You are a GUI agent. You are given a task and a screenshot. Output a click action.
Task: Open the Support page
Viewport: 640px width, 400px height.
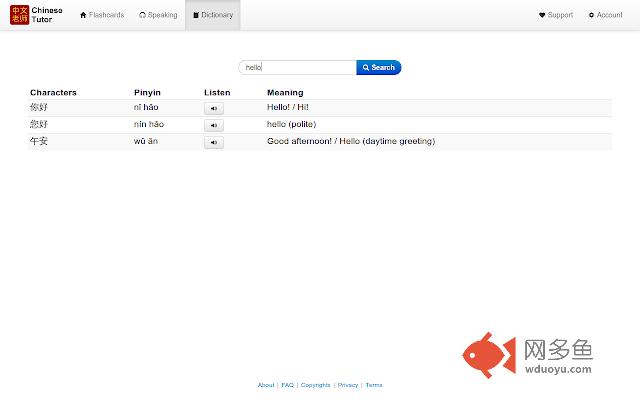pos(556,15)
